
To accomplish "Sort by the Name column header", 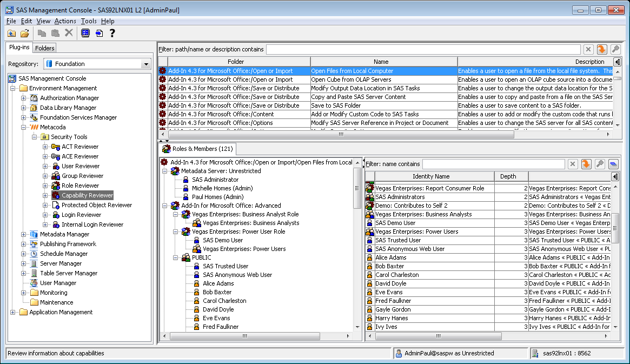I will [384, 62].
